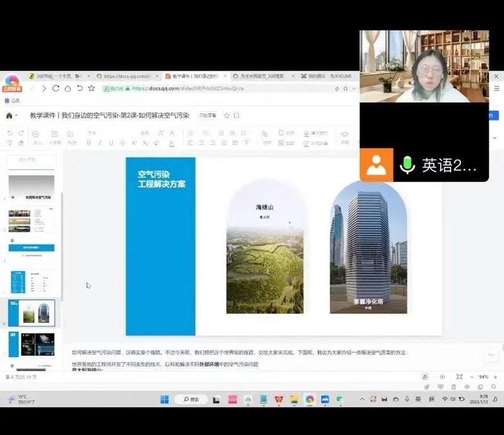Toggle bold formatting
Viewport: 504px width, 435px height.
pos(88,143)
